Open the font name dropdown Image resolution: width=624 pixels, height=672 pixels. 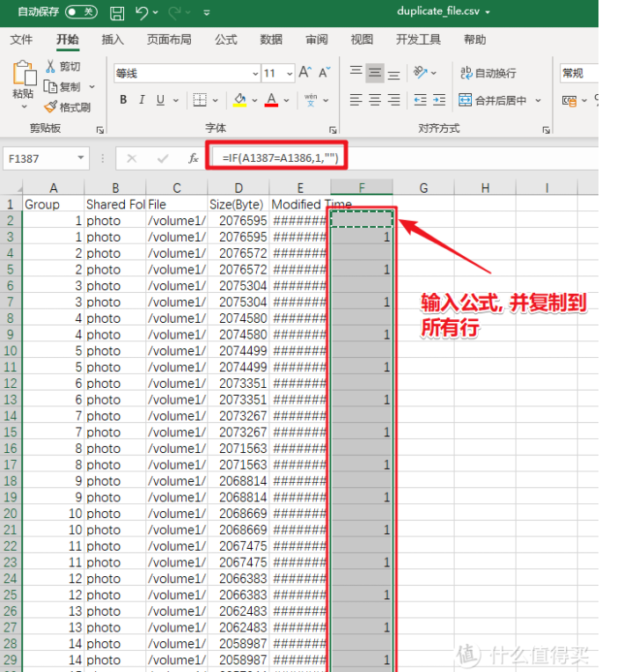point(255,74)
